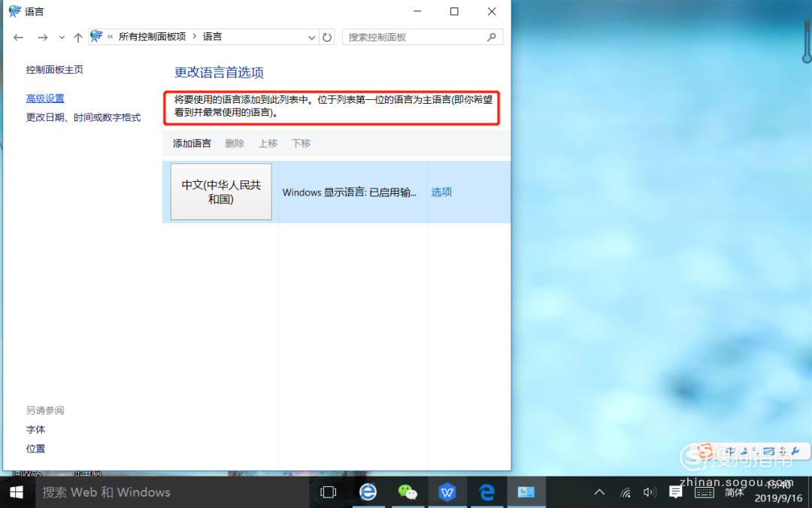Click the refresh icon beside address bar

pyautogui.click(x=326, y=36)
